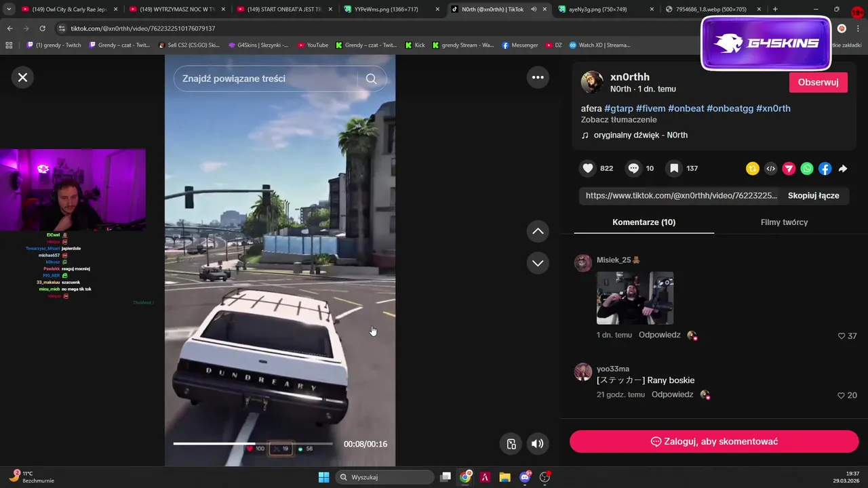Switch to 'Komentarze (10)' tab

pyautogui.click(x=644, y=222)
